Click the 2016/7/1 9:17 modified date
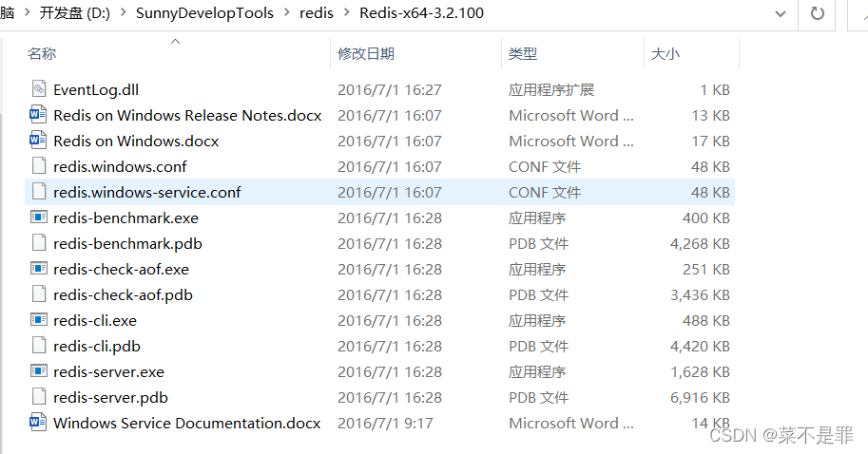868x454 pixels. point(385,423)
